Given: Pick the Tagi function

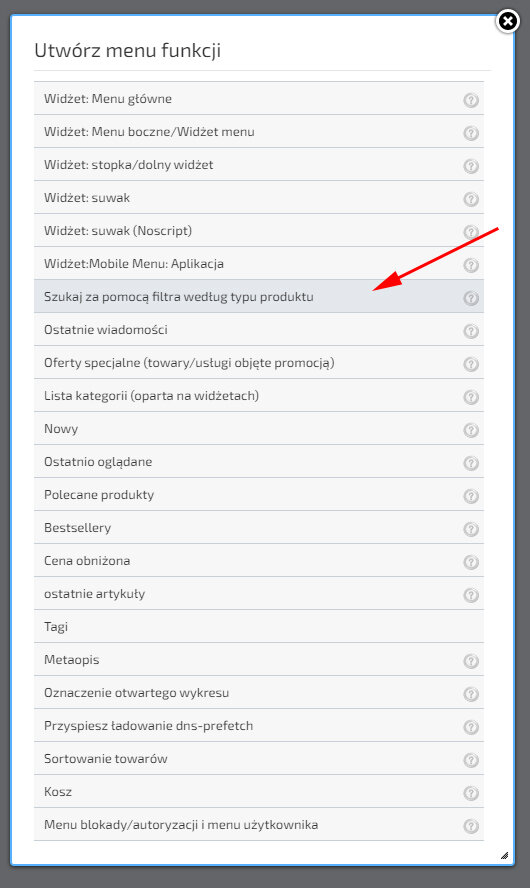Looking at the screenshot, I should click(259, 626).
